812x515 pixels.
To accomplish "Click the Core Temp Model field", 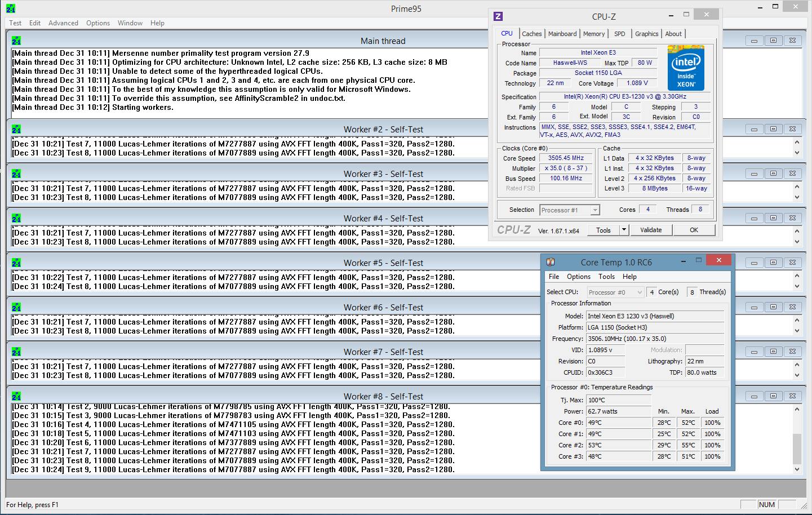I will [655, 316].
